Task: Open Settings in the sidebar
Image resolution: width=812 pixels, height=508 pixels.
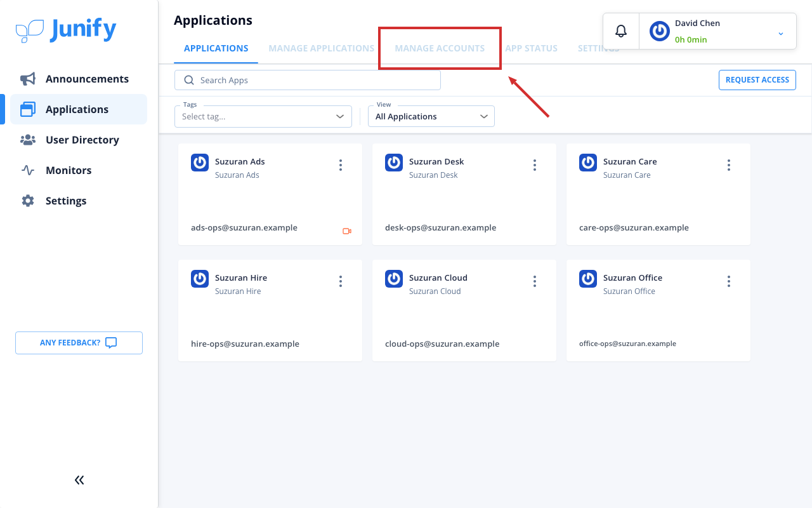Action: point(79,201)
